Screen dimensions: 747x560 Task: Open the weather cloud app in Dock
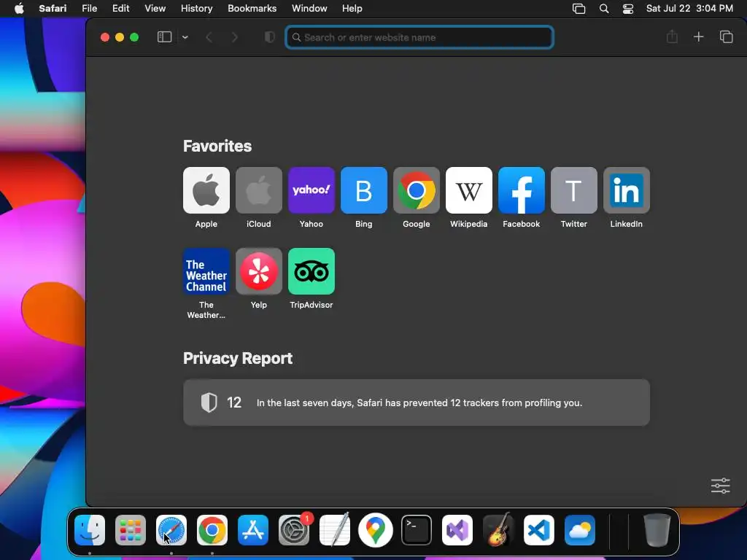coord(580,530)
